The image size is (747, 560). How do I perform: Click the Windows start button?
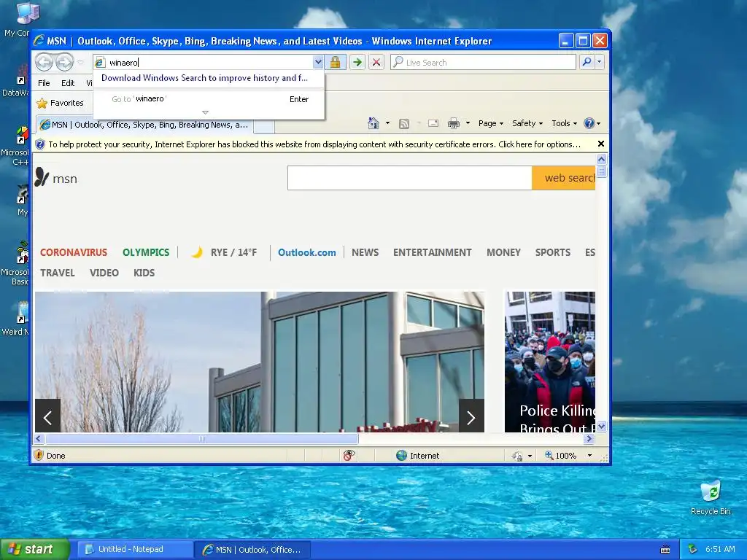[34, 550]
